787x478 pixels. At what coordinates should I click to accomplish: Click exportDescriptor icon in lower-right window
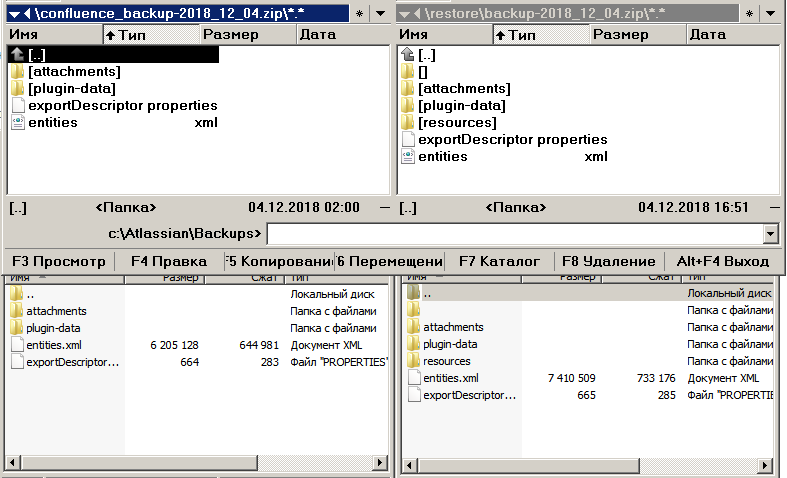coord(415,395)
